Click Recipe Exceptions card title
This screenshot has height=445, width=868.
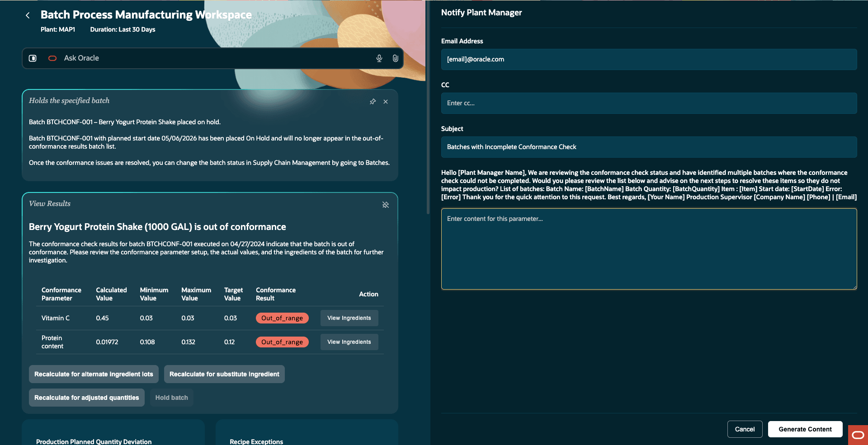point(256,441)
